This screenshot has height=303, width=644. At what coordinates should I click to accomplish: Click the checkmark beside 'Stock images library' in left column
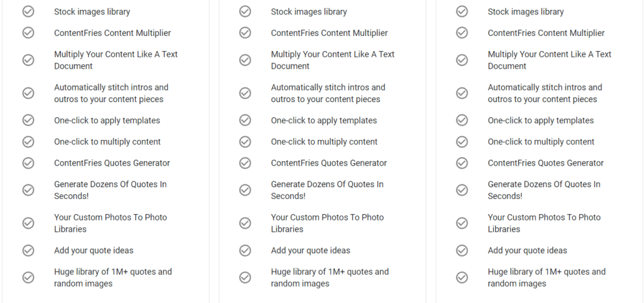[x=28, y=11]
